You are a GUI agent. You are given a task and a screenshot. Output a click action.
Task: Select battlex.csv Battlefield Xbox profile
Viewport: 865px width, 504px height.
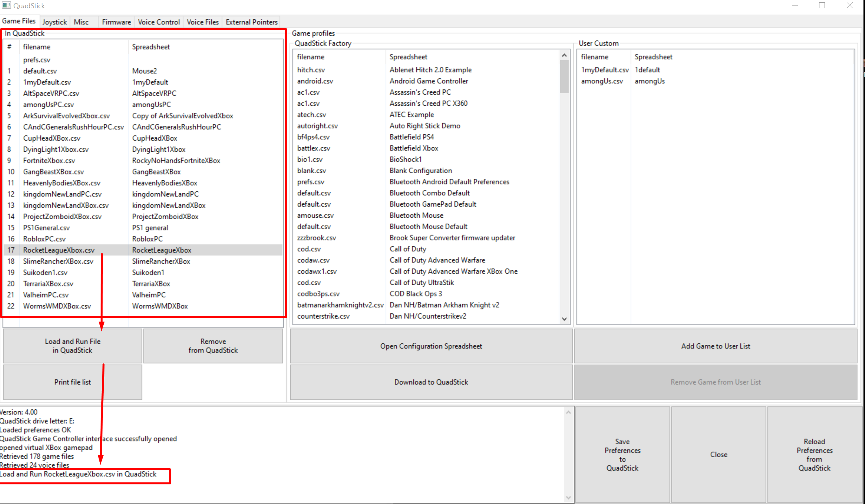point(427,148)
